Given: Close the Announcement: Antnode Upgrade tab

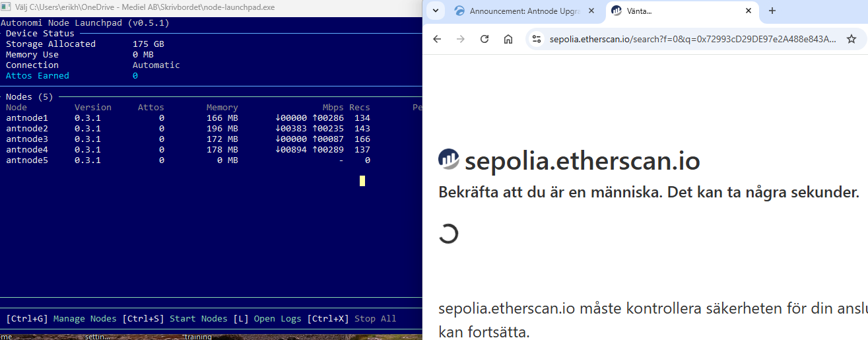Looking at the screenshot, I should tap(591, 11).
